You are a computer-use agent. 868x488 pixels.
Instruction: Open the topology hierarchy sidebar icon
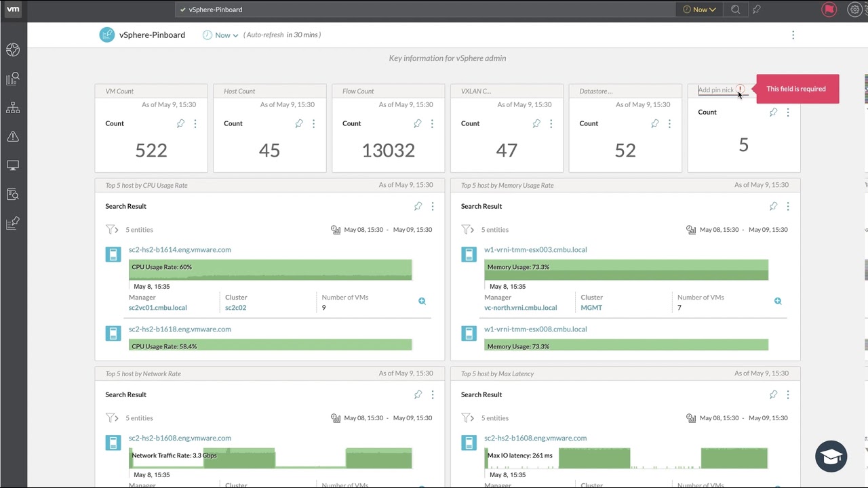click(13, 108)
